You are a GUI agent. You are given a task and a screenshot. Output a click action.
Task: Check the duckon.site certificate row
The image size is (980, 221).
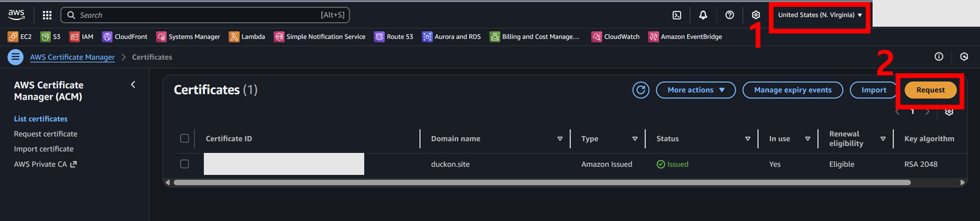(x=184, y=164)
